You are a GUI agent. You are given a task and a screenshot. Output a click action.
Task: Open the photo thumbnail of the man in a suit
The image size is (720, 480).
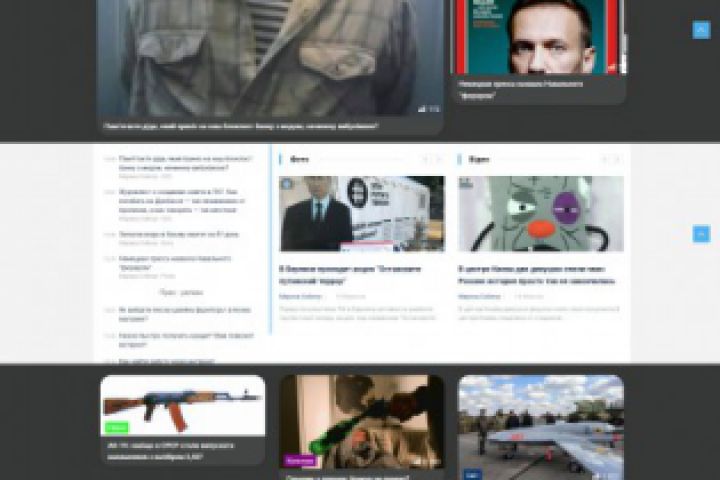coord(362,214)
